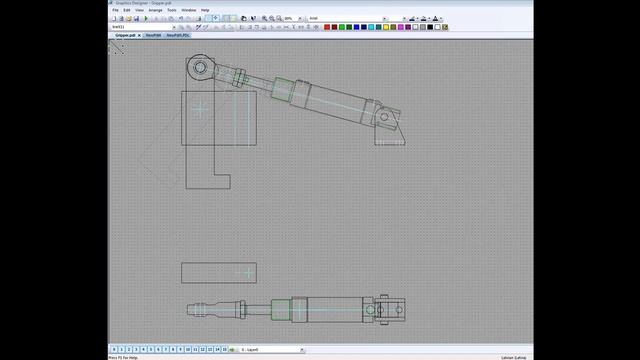This screenshot has width=640, height=360.
Task: Click the Zoom out magnifier icon
Action: [272, 18]
